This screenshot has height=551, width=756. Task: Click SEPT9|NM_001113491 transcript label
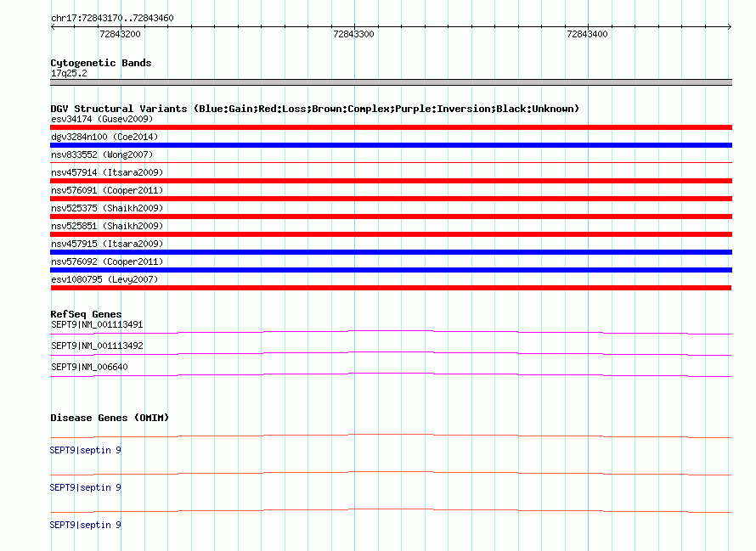click(x=97, y=325)
